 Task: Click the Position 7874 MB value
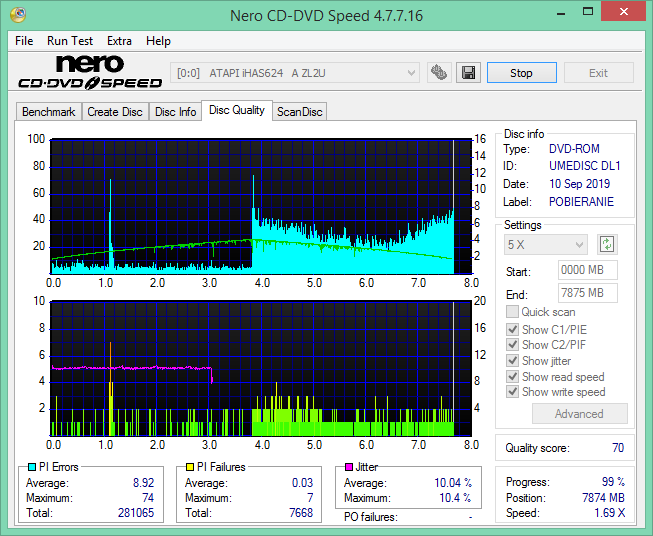point(603,498)
